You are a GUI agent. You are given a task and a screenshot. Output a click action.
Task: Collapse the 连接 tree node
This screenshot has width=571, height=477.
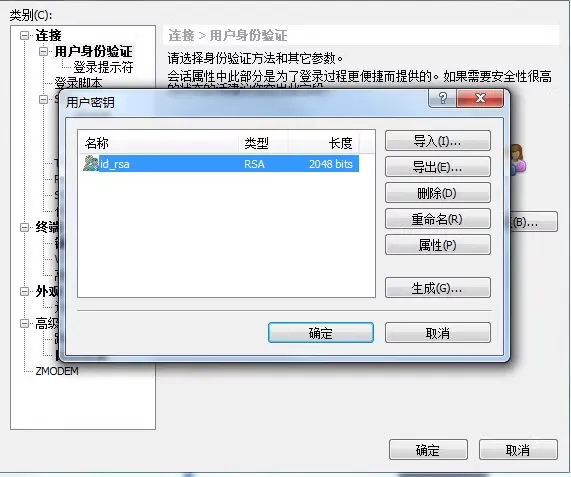pos(24,35)
